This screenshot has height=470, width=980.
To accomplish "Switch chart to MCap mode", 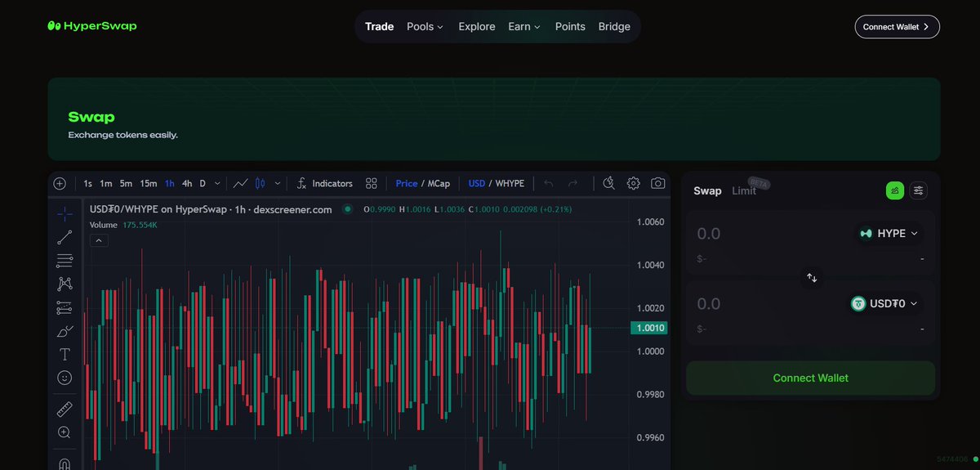I will coord(439,183).
